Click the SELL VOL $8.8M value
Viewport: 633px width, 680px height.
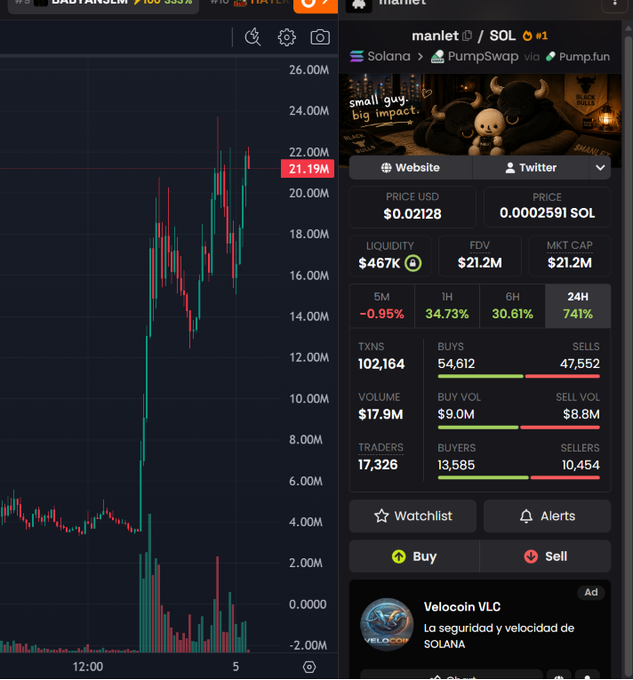click(581, 414)
